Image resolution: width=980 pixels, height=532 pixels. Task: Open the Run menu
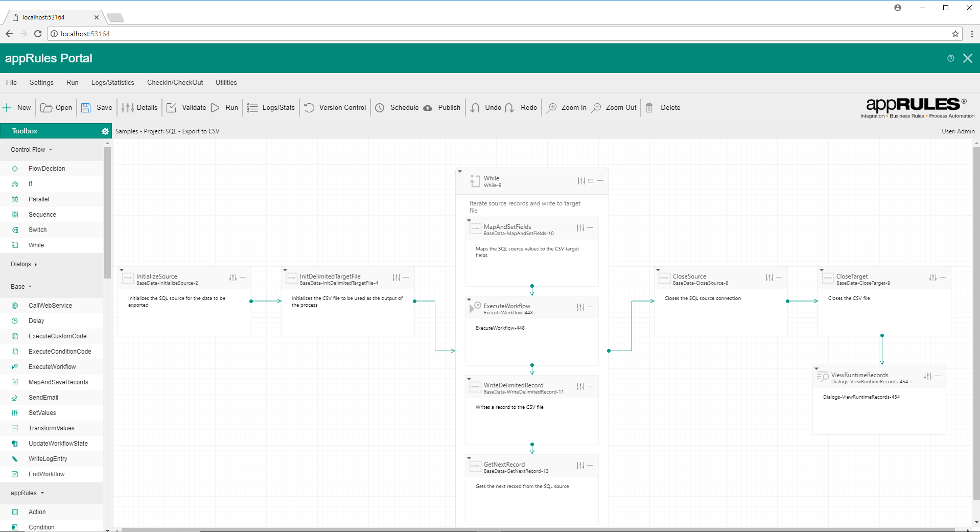(73, 82)
